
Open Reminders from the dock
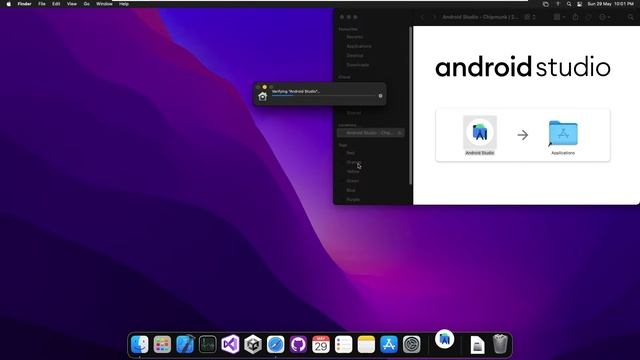click(x=344, y=344)
